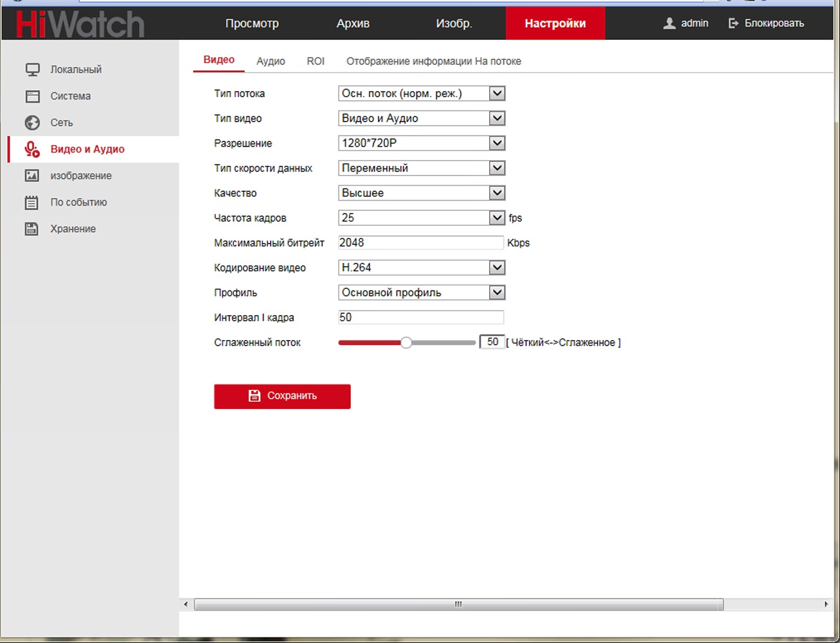This screenshot has height=643, width=840.
Task: Switch to the Видео tab
Action: click(219, 60)
